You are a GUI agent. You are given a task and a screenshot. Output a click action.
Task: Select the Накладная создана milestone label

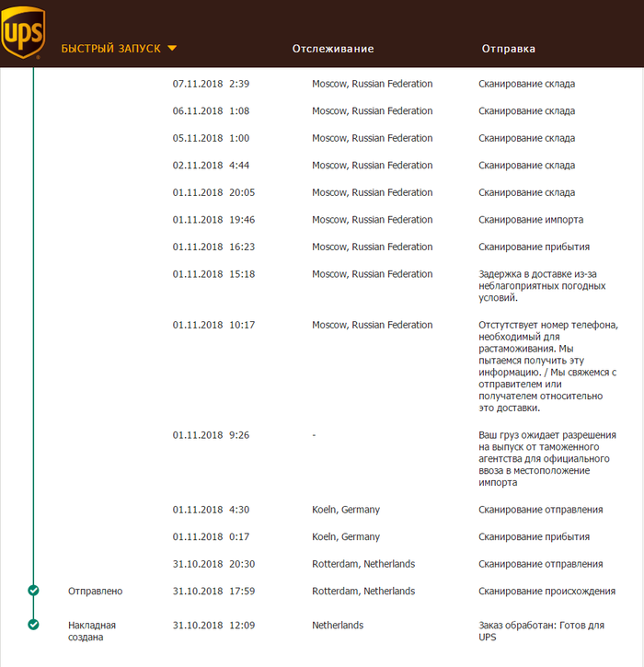92,630
